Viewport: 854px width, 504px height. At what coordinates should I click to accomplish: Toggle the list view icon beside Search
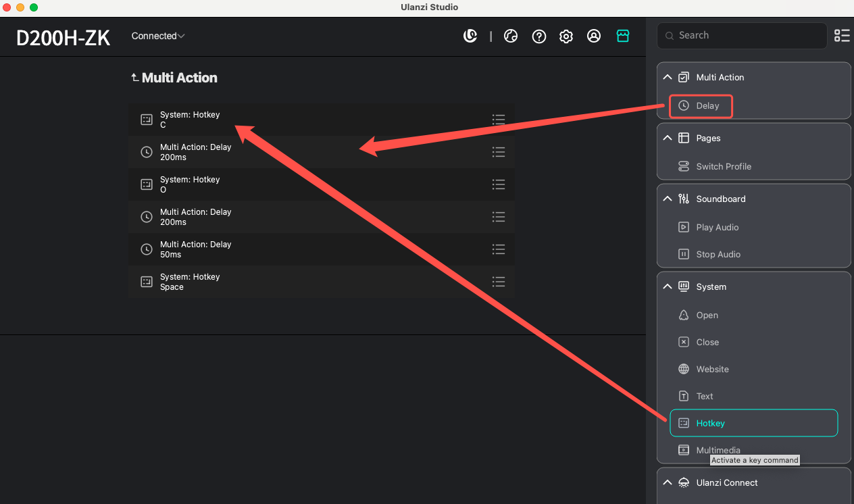tap(842, 36)
